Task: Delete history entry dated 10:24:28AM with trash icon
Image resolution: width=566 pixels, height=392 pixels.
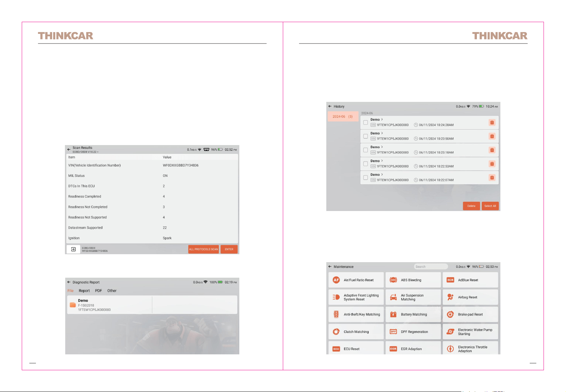Action: coord(492,123)
